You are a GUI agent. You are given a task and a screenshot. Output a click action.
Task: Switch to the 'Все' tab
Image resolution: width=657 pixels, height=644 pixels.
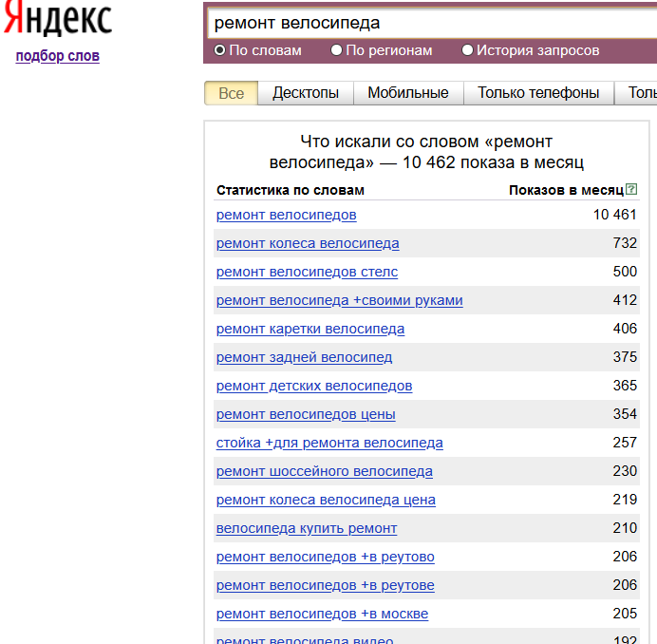pyautogui.click(x=231, y=93)
